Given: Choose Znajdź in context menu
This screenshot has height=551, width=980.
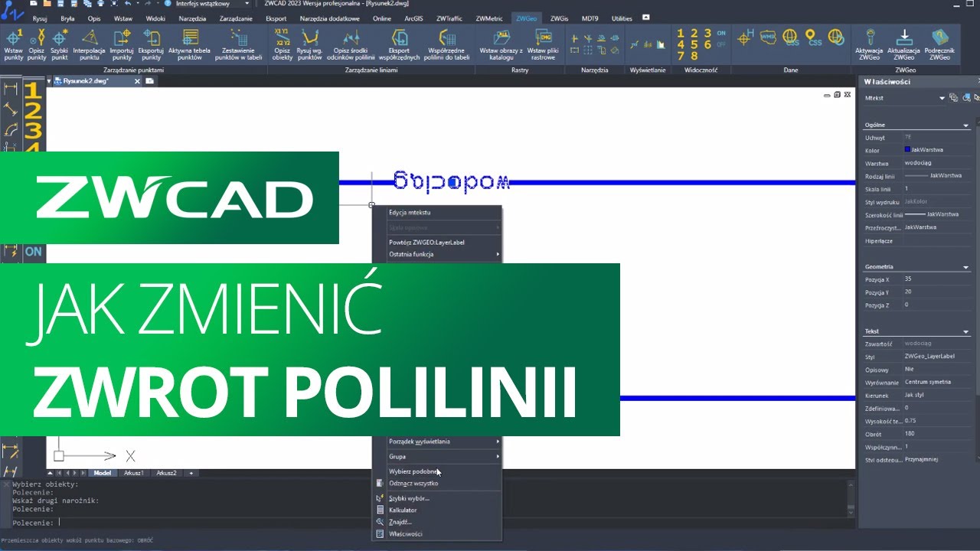Looking at the screenshot, I should coord(436,522).
